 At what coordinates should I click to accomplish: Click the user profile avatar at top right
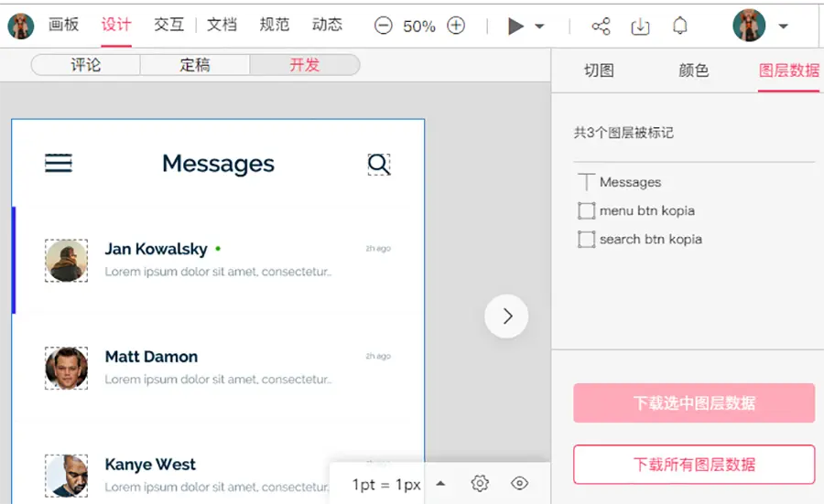[x=749, y=26]
